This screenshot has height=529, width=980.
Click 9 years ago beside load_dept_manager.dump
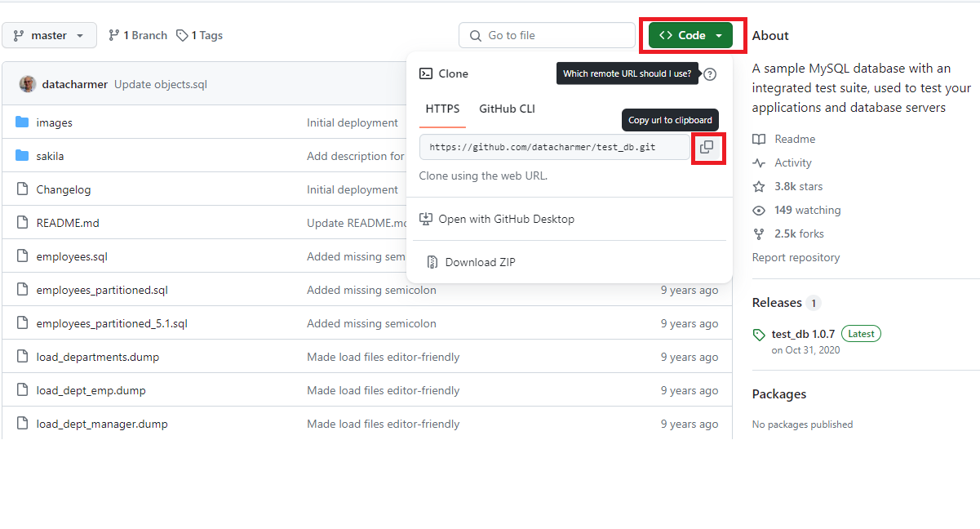point(690,424)
